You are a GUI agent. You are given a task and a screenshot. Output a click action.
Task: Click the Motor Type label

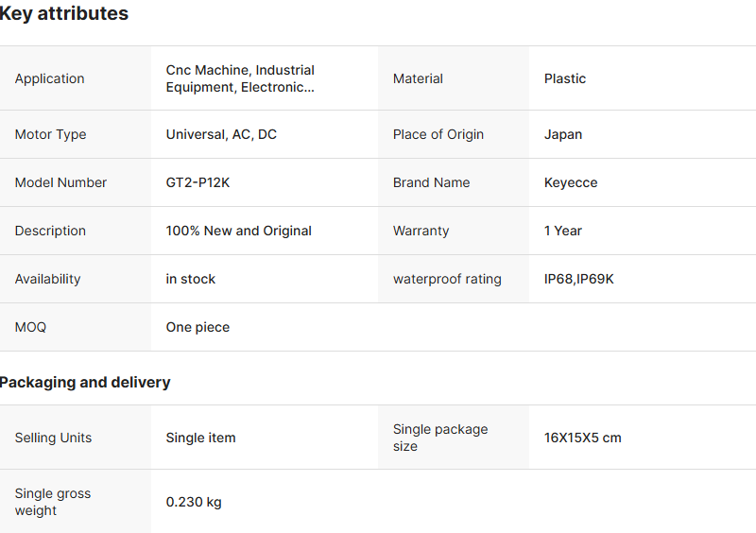click(x=50, y=134)
